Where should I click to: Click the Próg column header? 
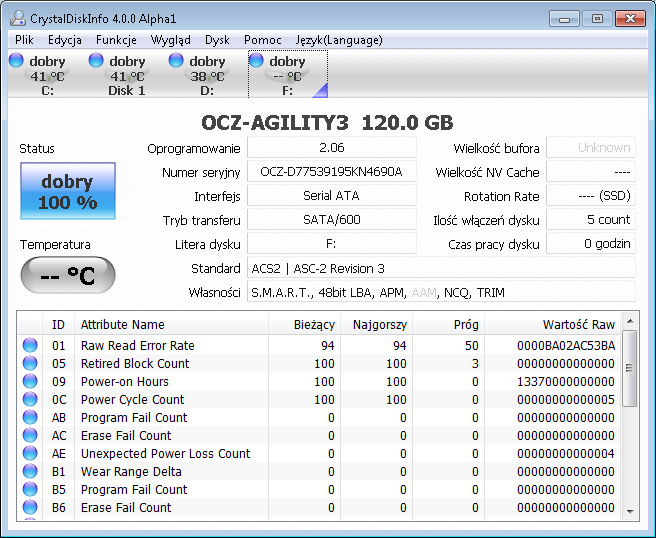(x=448, y=324)
